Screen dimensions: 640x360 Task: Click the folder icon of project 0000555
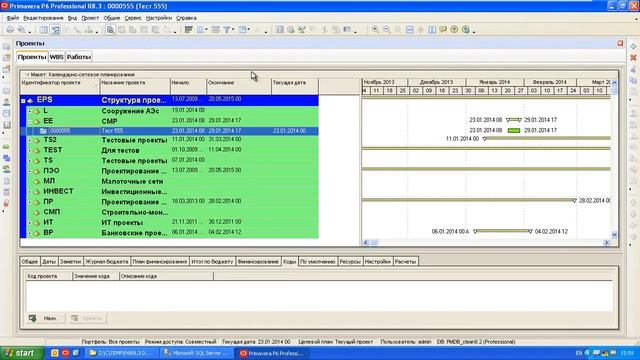43,131
